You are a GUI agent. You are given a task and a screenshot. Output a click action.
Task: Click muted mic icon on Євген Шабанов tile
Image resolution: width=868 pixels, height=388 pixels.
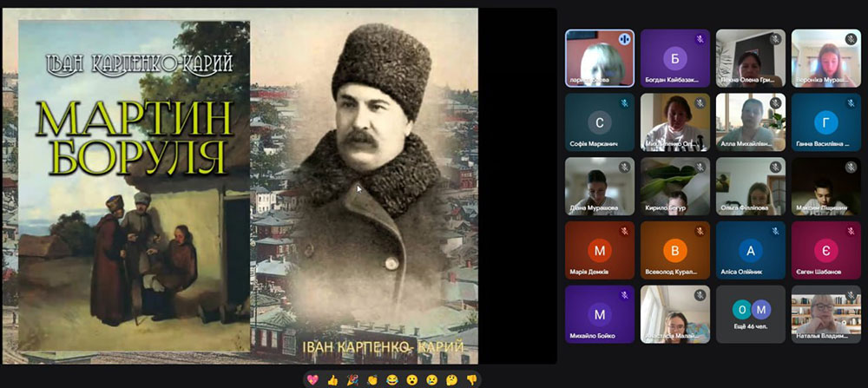(x=851, y=232)
